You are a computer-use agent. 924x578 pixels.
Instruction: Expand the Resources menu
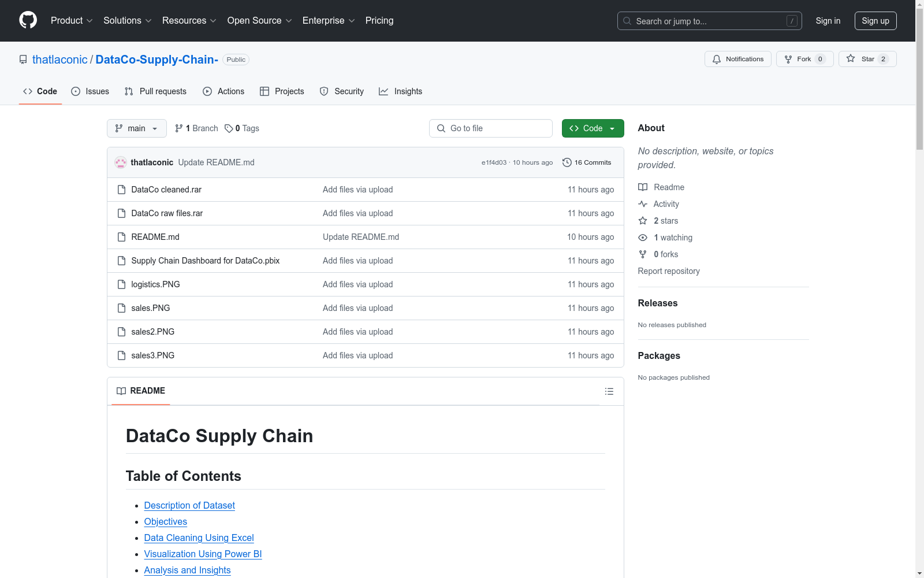(189, 20)
